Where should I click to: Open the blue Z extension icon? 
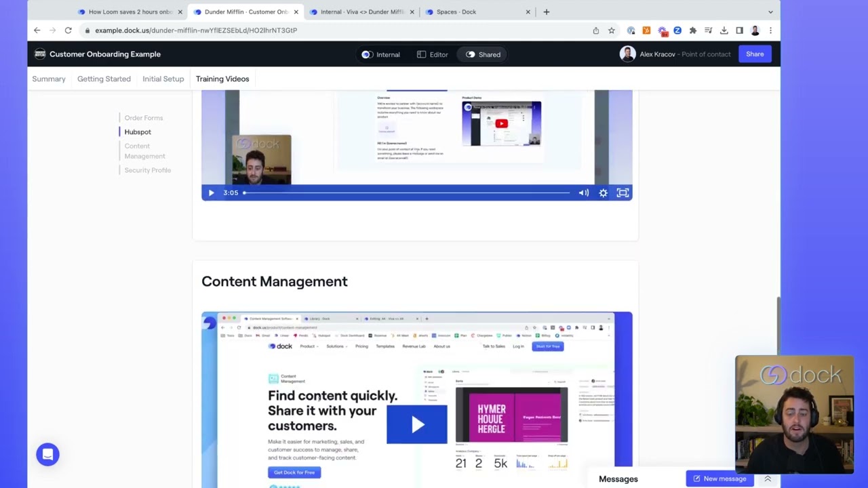pyautogui.click(x=677, y=30)
